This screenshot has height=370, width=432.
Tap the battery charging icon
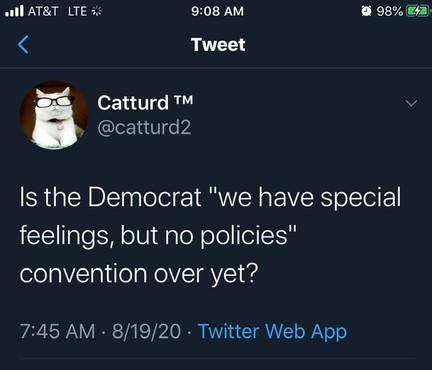pyautogui.click(x=417, y=12)
